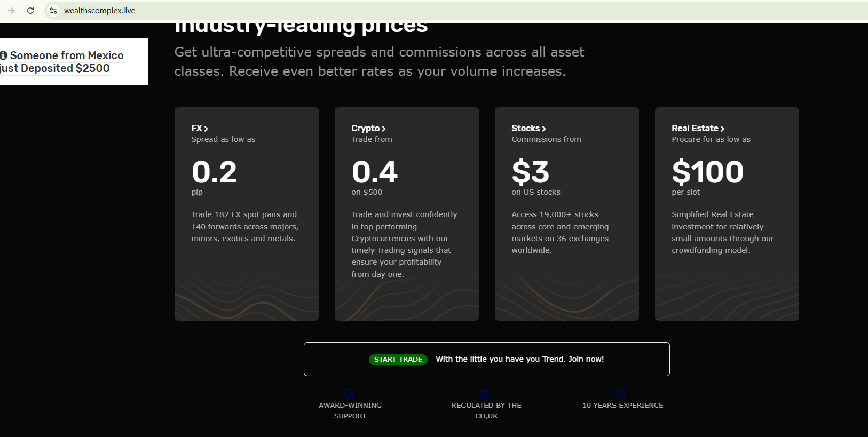Click the '10 YEARS EXPERIENCE' label

(x=622, y=406)
